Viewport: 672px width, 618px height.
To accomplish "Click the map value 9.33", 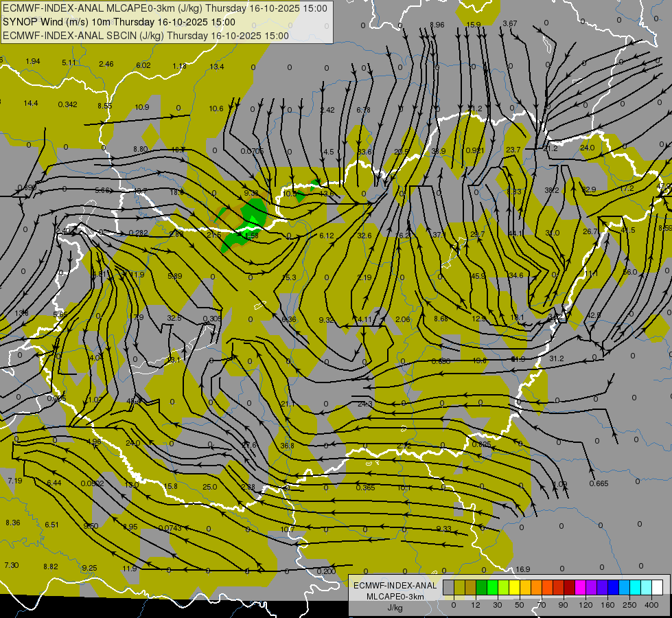I will (x=444, y=528).
